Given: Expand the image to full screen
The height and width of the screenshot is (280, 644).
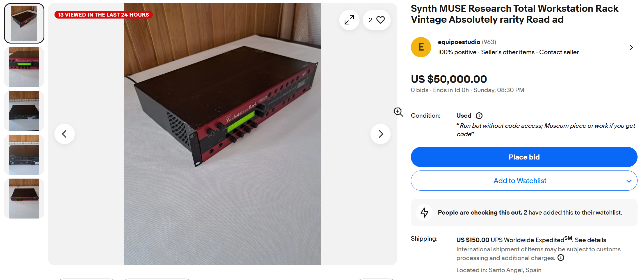Looking at the screenshot, I should coord(349,20).
